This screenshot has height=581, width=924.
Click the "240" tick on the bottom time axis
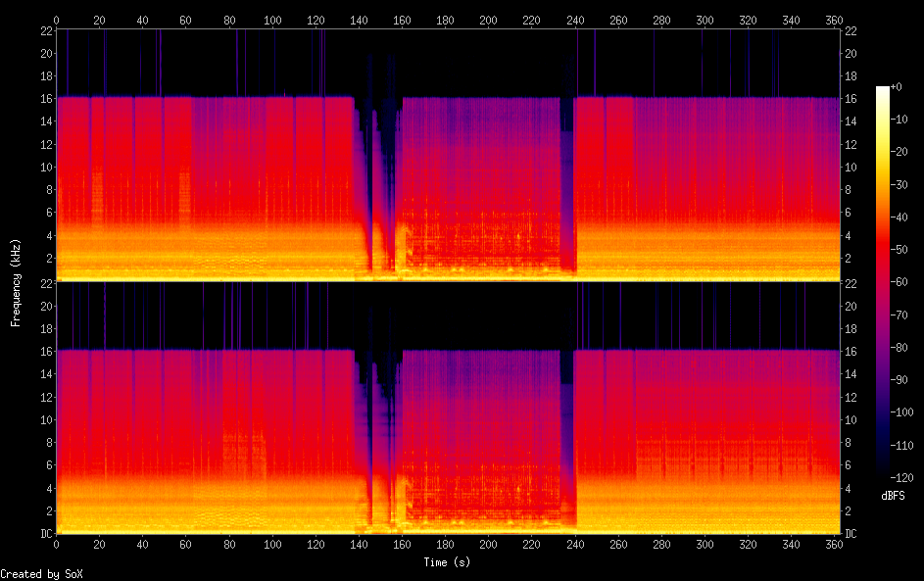pyautogui.click(x=574, y=545)
